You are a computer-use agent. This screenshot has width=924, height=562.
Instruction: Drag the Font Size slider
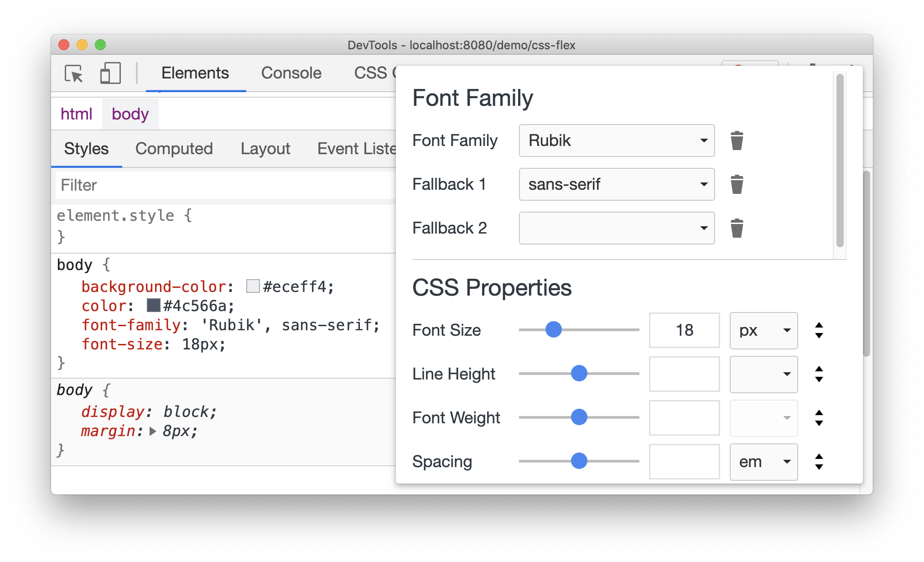click(x=554, y=330)
